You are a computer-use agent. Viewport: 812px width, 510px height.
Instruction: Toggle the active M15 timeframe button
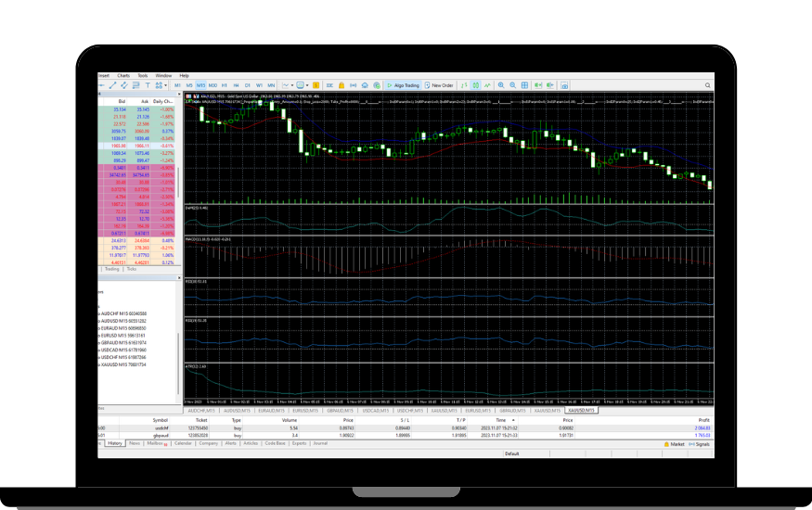point(201,85)
